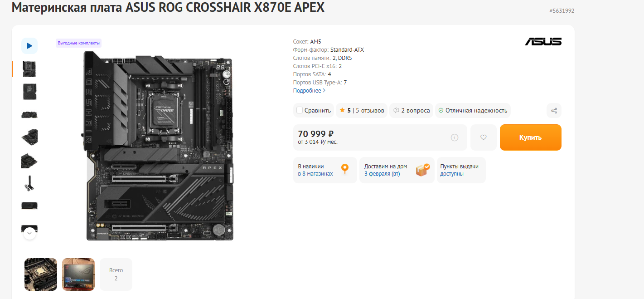Click Отличная надежность badge
Viewport: 644px width, 299px height.
[473, 111]
